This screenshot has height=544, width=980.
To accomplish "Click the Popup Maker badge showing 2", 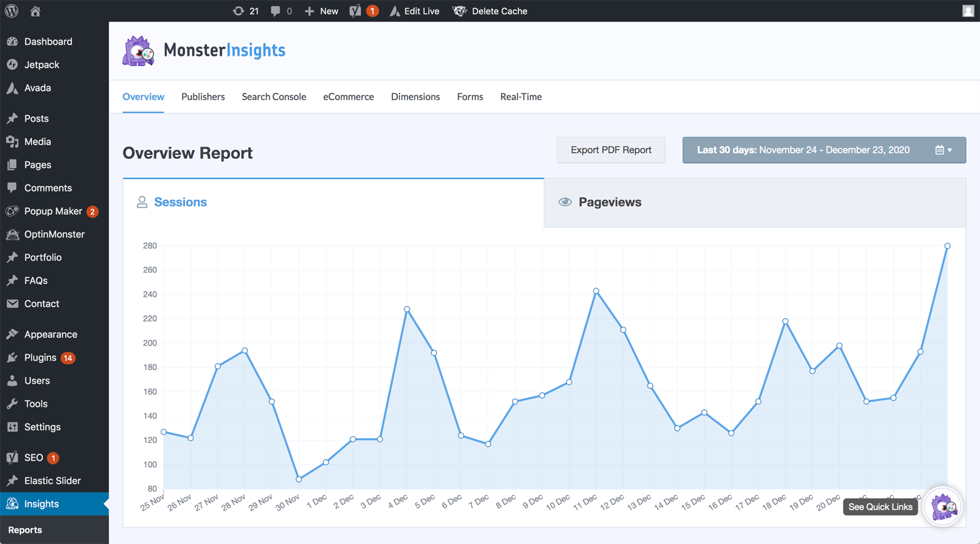I will pos(93,211).
